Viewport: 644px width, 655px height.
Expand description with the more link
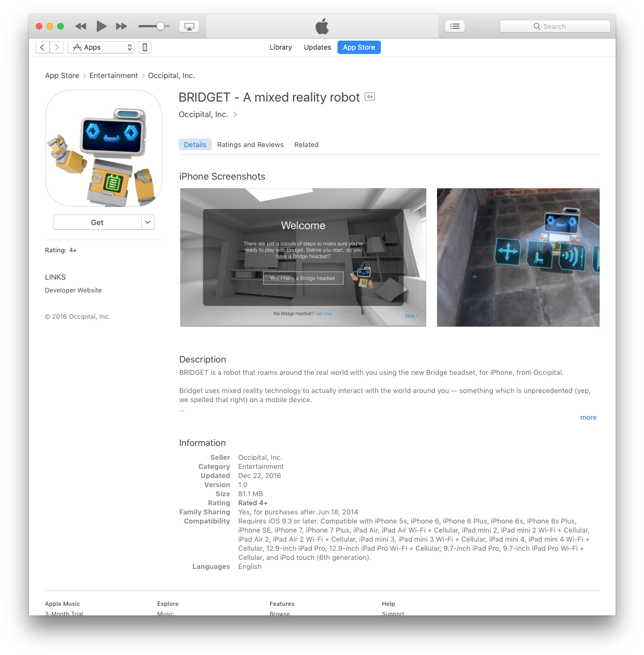click(588, 418)
